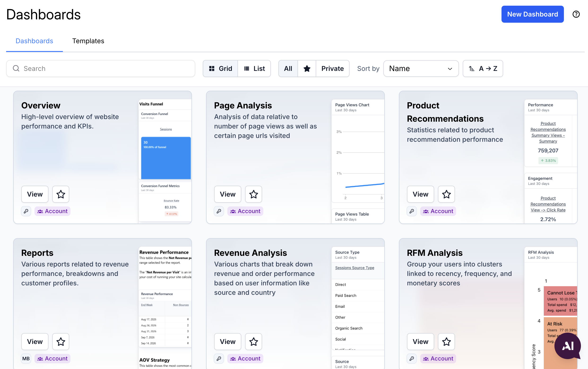
Task: Show only Private dashboards
Action: pos(333,69)
